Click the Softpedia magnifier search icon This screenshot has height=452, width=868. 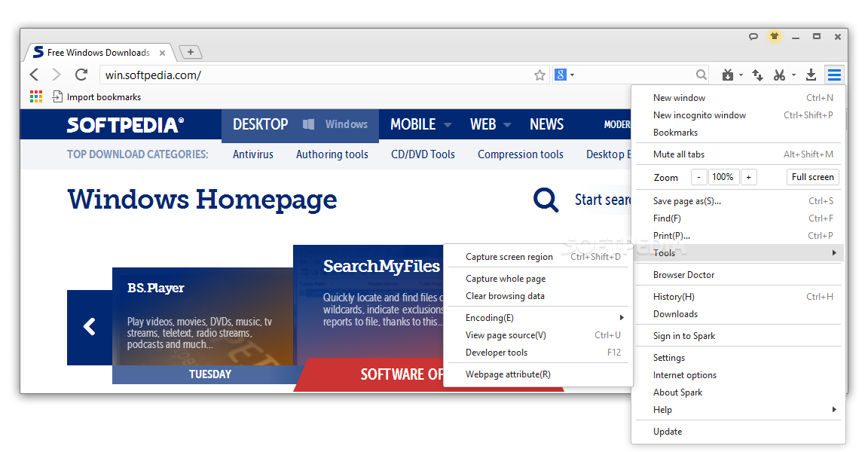[x=546, y=200]
